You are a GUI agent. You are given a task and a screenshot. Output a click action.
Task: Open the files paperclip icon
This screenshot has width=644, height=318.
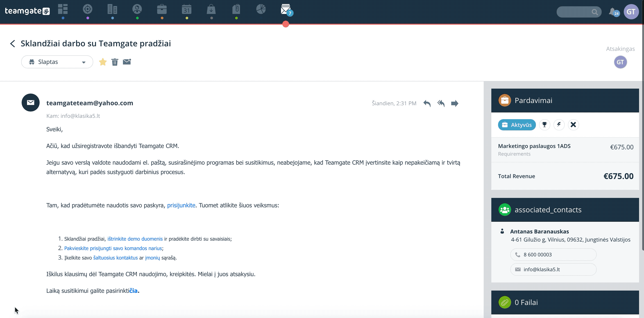coord(236,9)
